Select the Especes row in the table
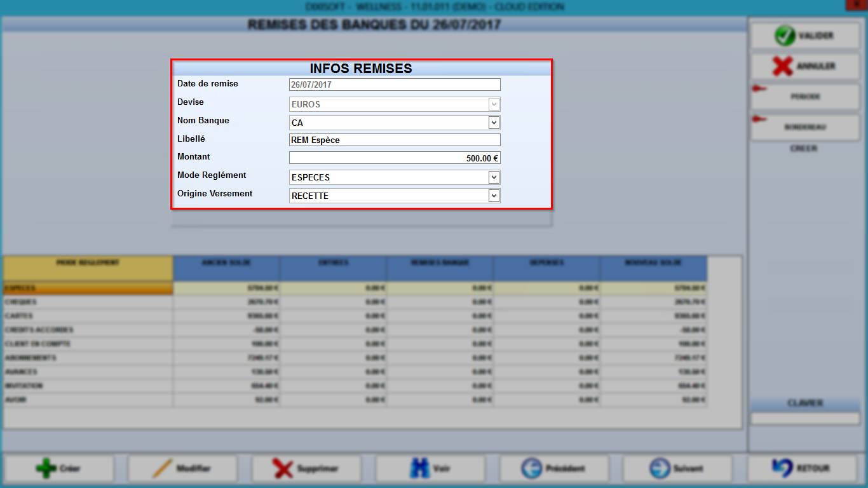Screen dimensions: 868x488 coord(355,288)
